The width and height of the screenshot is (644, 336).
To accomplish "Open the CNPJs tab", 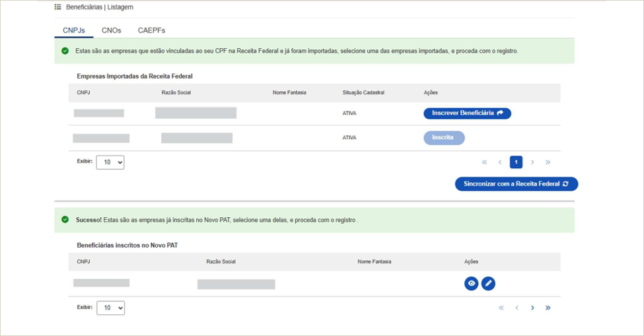I will pyautogui.click(x=74, y=30).
